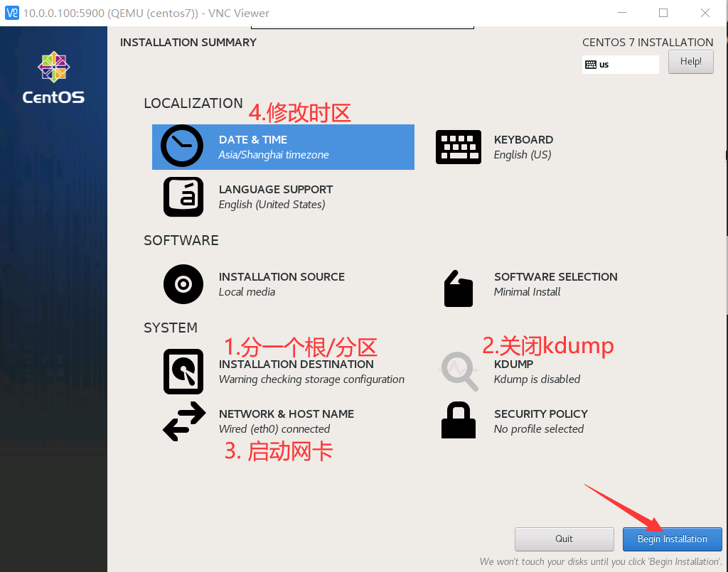Image resolution: width=728 pixels, height=572 pixels.
Task: Open the Kdump magnifier icon
Action: point(459,371)
